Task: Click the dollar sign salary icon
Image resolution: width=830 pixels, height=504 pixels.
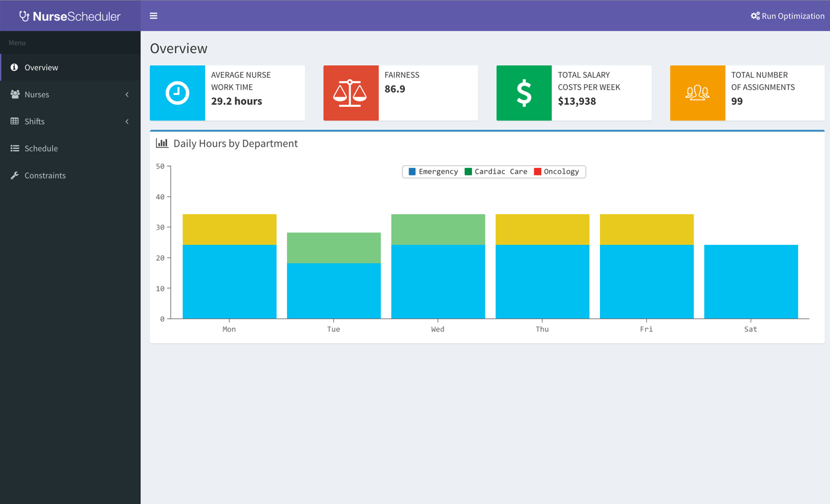Action: click(523, 93)
